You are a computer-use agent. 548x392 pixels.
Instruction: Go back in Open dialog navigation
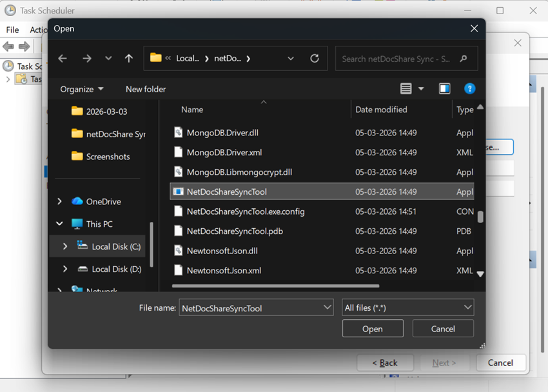click(63, 58)
